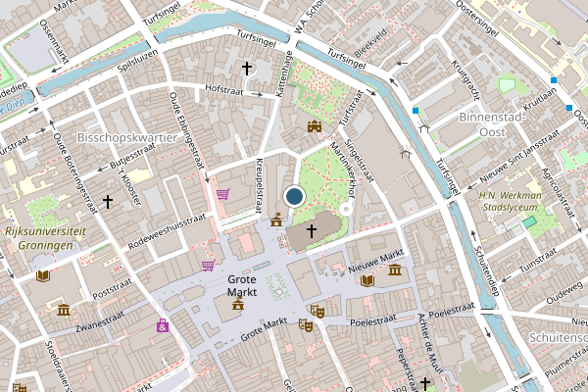Select the shelter icon beside Singelstraat
The width and height of the screenshot is (588, 392).
click(x=406, y=152)
